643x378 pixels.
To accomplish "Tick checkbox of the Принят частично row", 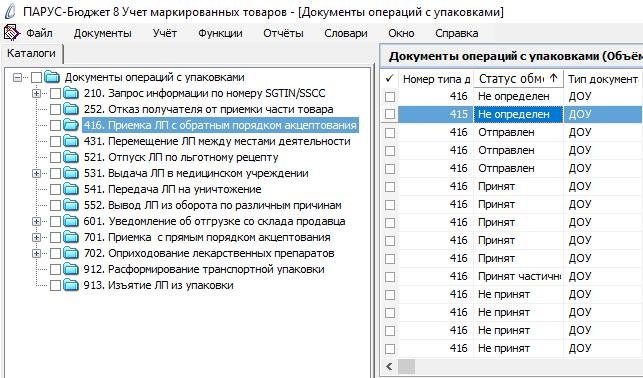I will point(390,277).
